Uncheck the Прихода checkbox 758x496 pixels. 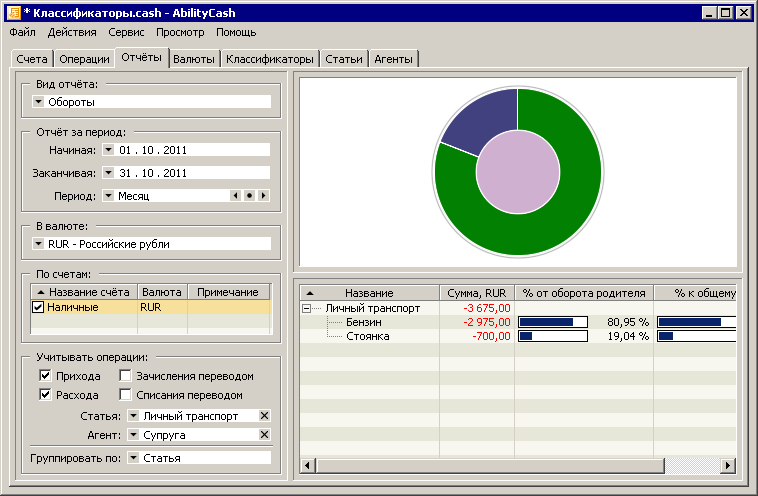coord(45,376)
